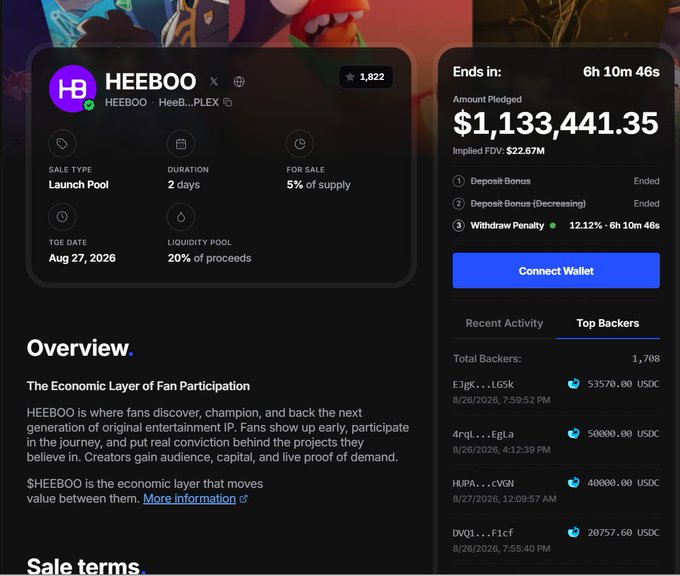
Task: Click wallet icon next to 20757.60 USDC
Action: (574, 532)
